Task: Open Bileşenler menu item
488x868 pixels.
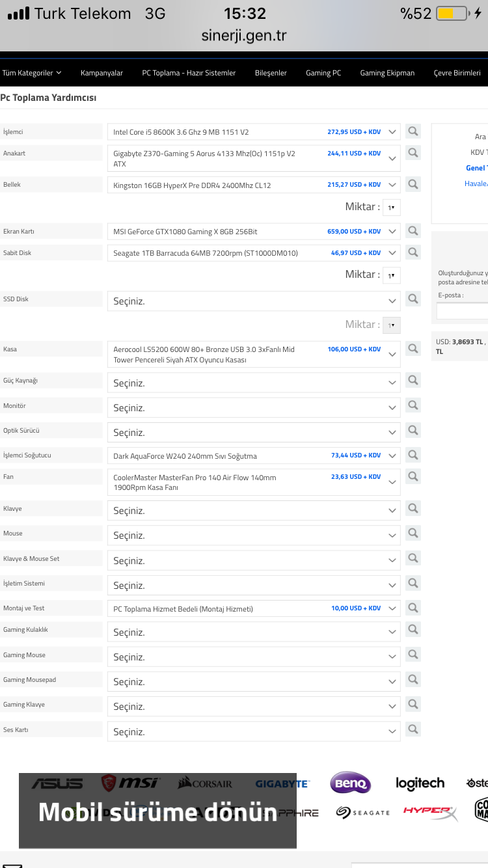Action: point(271,73)
